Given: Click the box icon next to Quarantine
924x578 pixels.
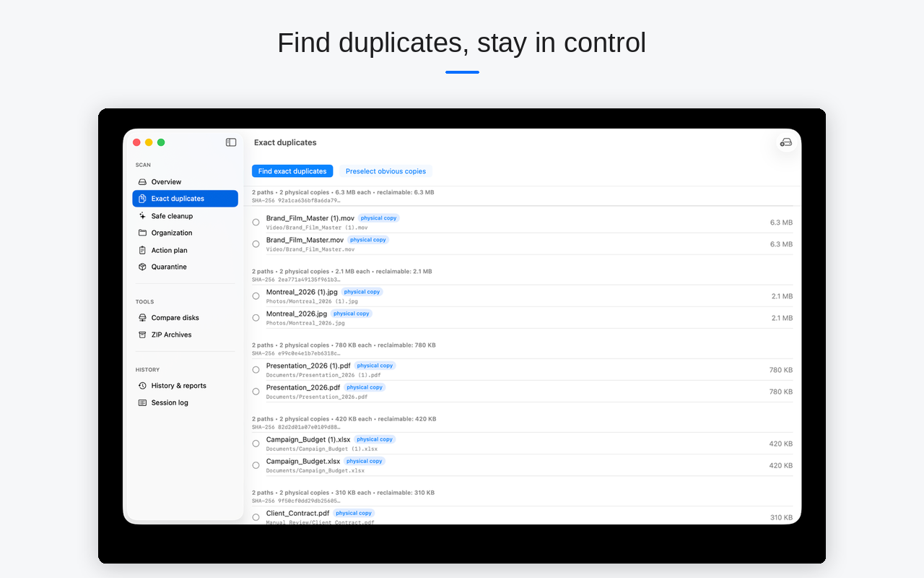Looking at the screenshot, I should pyautogui.click(x=142, y=267).
